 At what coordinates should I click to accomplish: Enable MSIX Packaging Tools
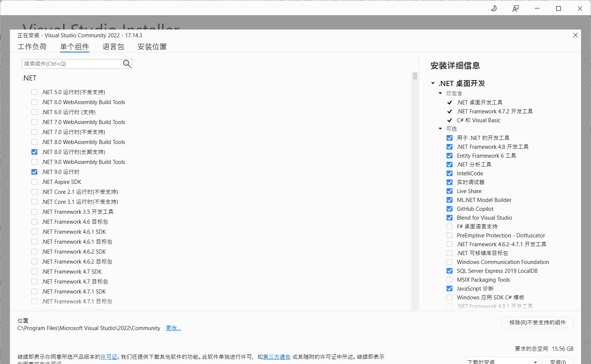click(450, 280)
